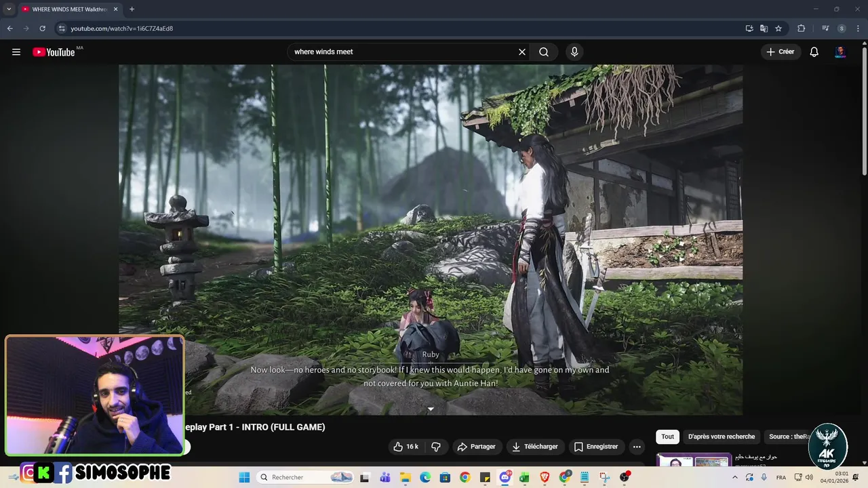868x488 pixels.
Task: Open Excel from the taskbar
Action: click(x=524, y=477)
